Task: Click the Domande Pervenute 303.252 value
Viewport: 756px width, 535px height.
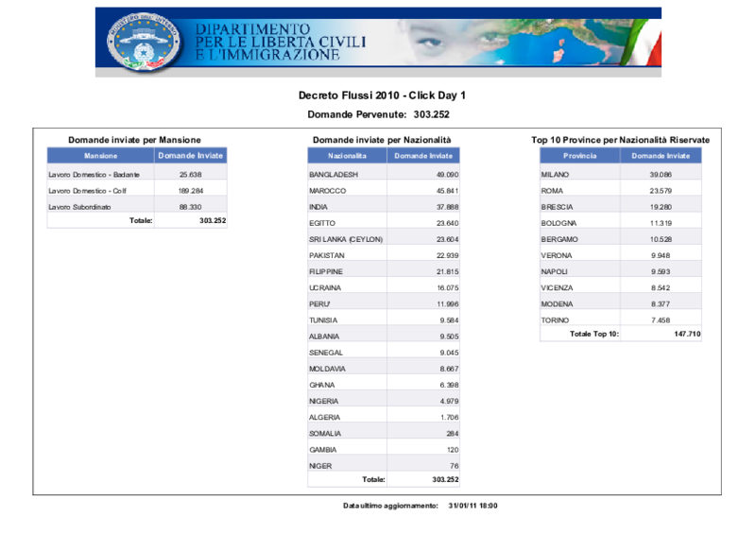Action: [x=432, y=114]
